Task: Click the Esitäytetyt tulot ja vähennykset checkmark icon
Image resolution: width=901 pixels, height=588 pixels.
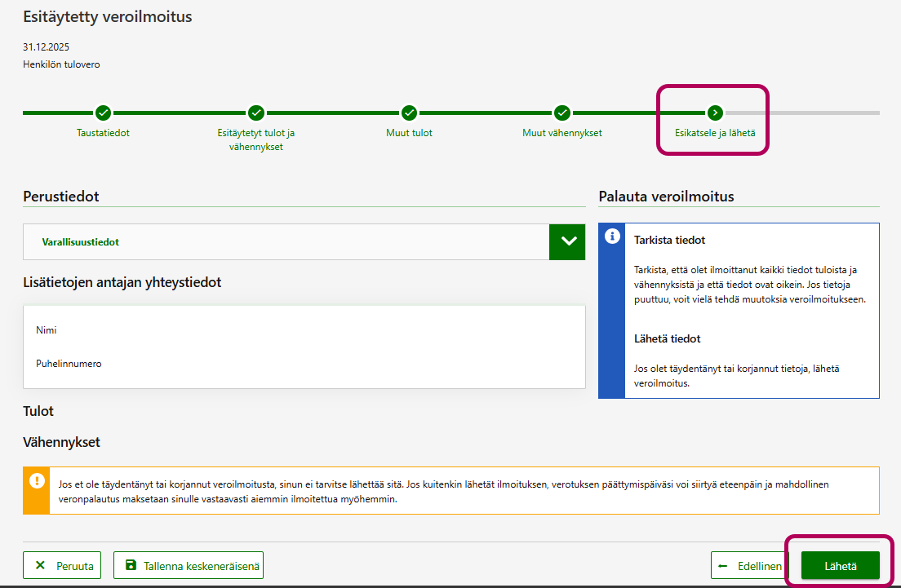Action: tap(255, 113)
